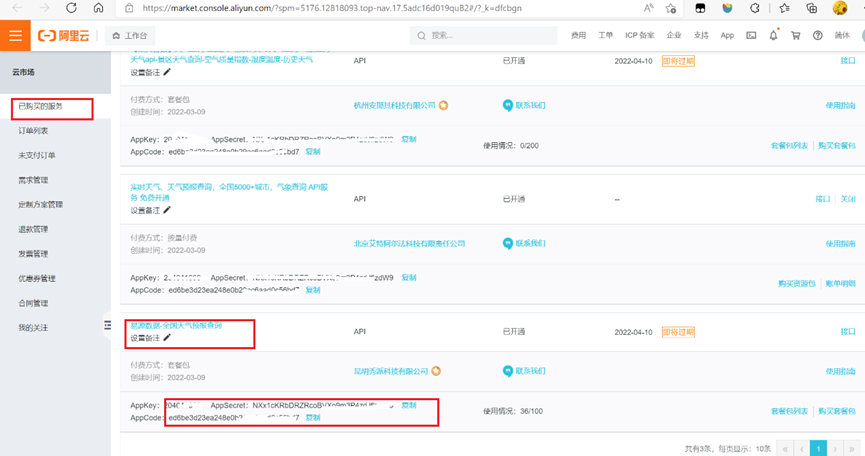Open vendor 杭州安那其科技有限公司
Image resolution: width=865 pixels, height=456 pixels.
[394, 105]
